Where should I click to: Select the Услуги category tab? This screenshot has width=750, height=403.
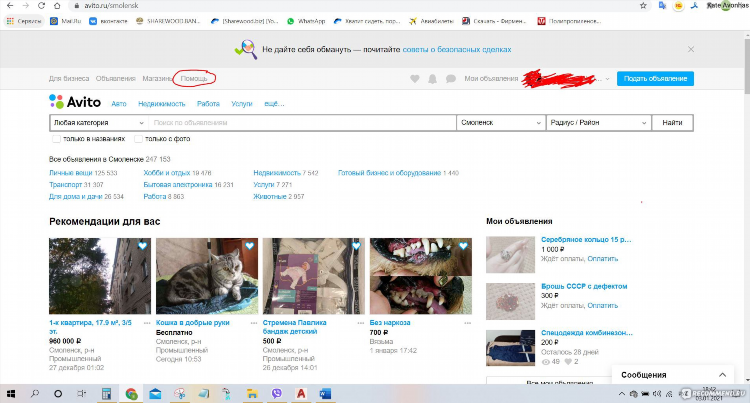click(x=242, y=104)
